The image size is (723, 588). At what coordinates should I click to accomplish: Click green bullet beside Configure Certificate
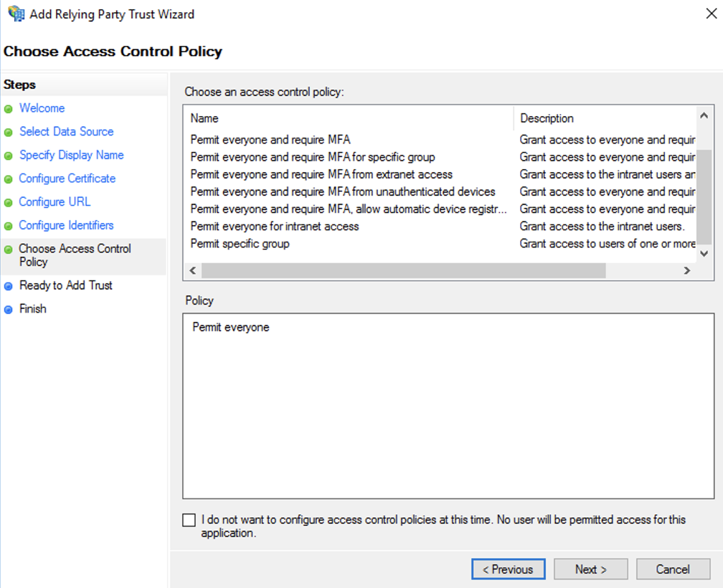coord(9,179)
